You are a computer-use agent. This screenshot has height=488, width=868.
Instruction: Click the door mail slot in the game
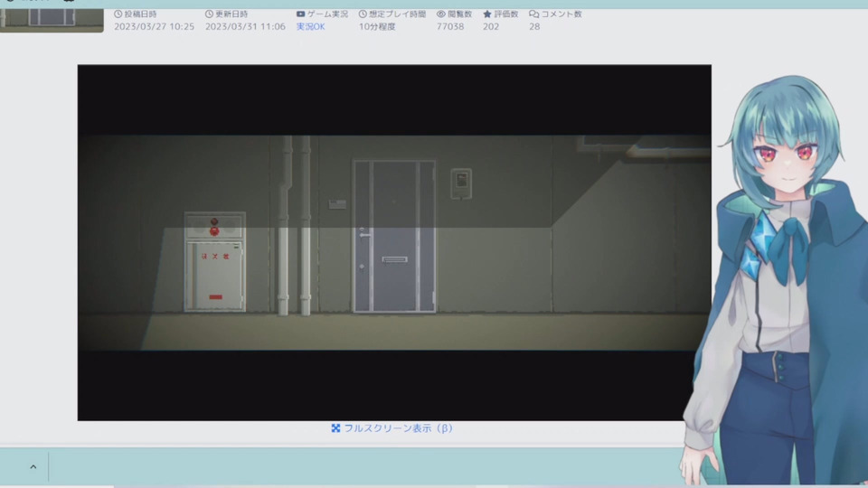click(395, 259)
